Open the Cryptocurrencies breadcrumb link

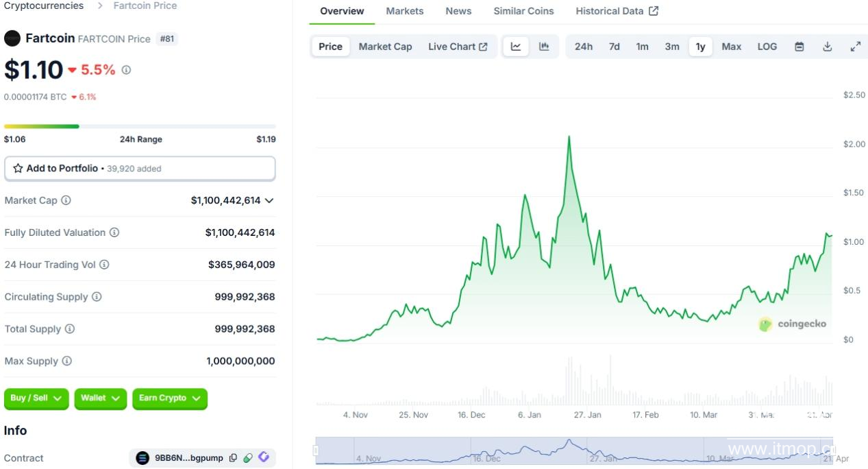pyautogui.click(x=44, y=5)
